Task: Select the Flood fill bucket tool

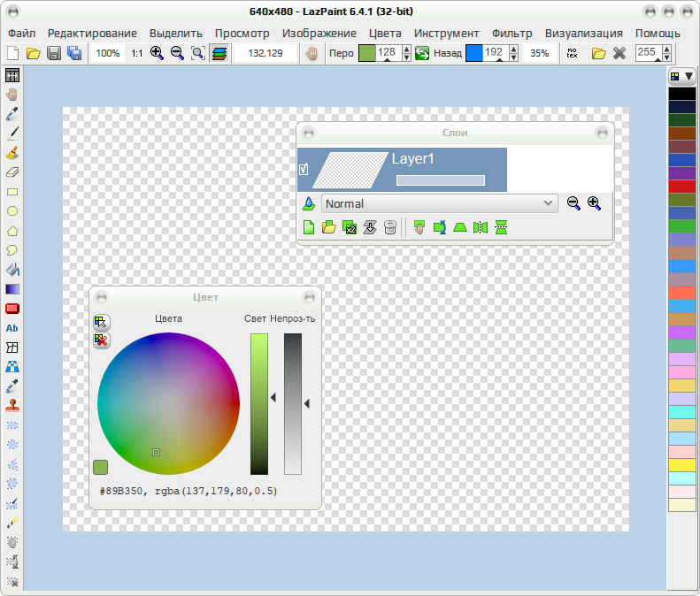Action: click(x=12, y=270)
